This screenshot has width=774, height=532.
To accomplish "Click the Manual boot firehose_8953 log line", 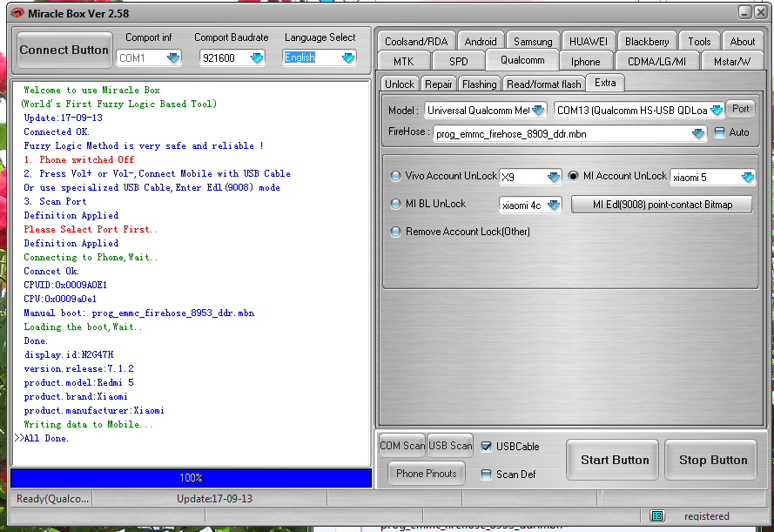I will [138, 313].
